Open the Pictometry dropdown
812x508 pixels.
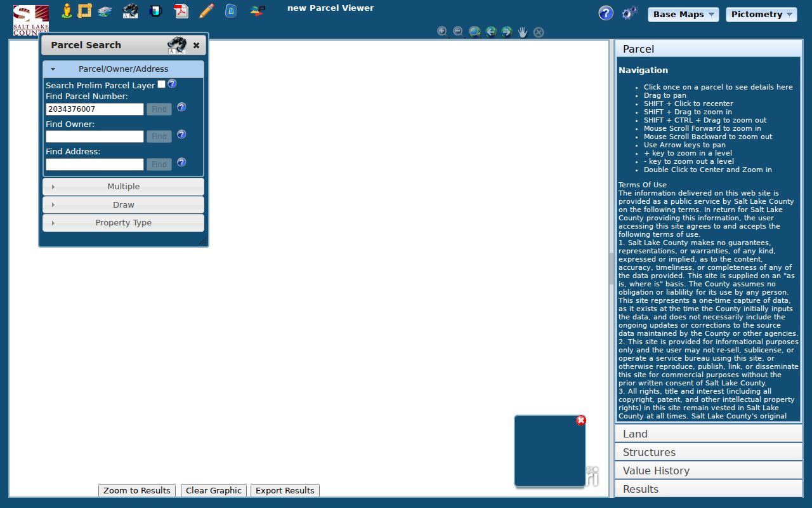click(x=761, y=14)
